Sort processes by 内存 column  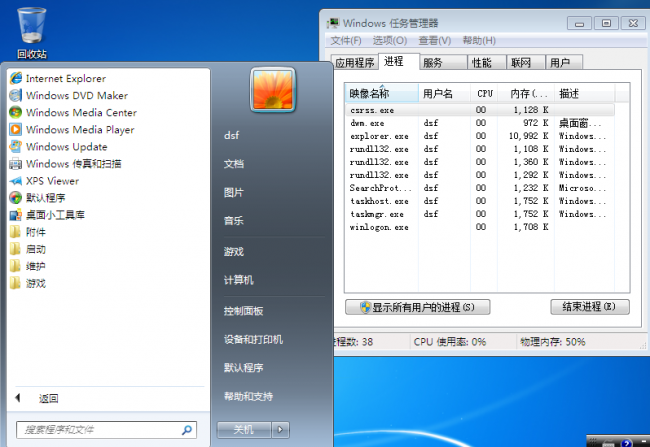(x=526, y=94)
